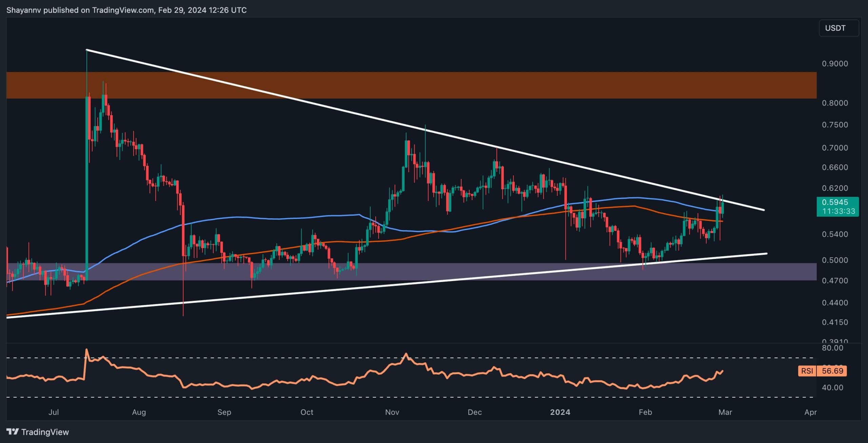This screenshot has height=443, width=868.
Task: Click the Feb label on time axis
Action: (x=645, y=412)
